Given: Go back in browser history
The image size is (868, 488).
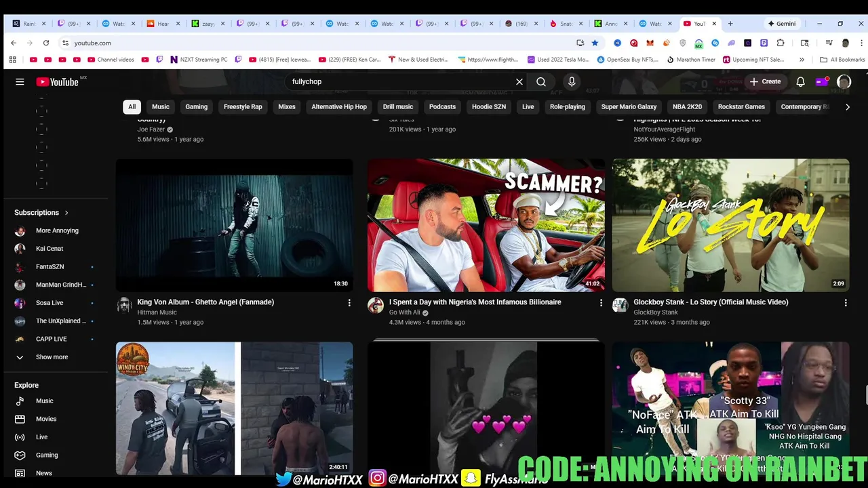Looking at the screenshot, I should pos(14,43).
